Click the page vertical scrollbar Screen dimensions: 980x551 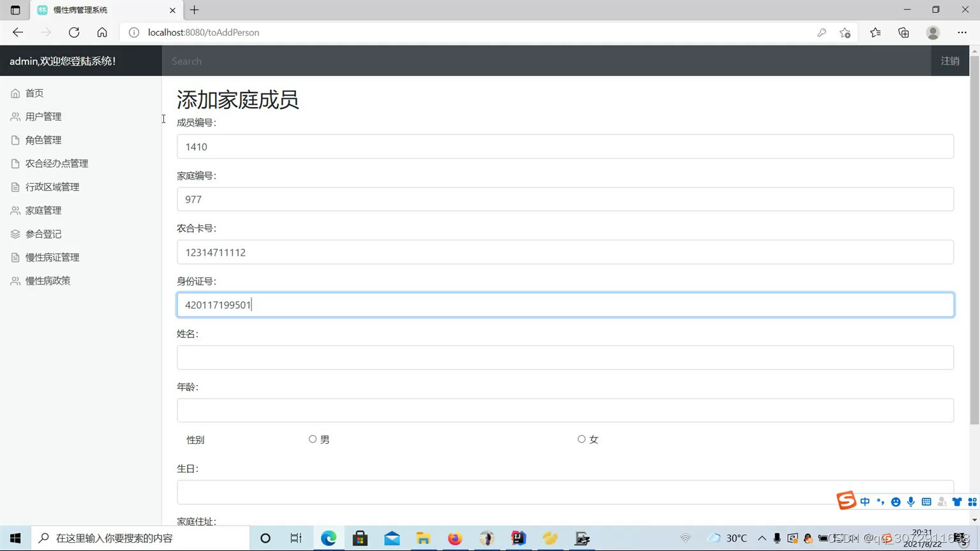point(974,240)
